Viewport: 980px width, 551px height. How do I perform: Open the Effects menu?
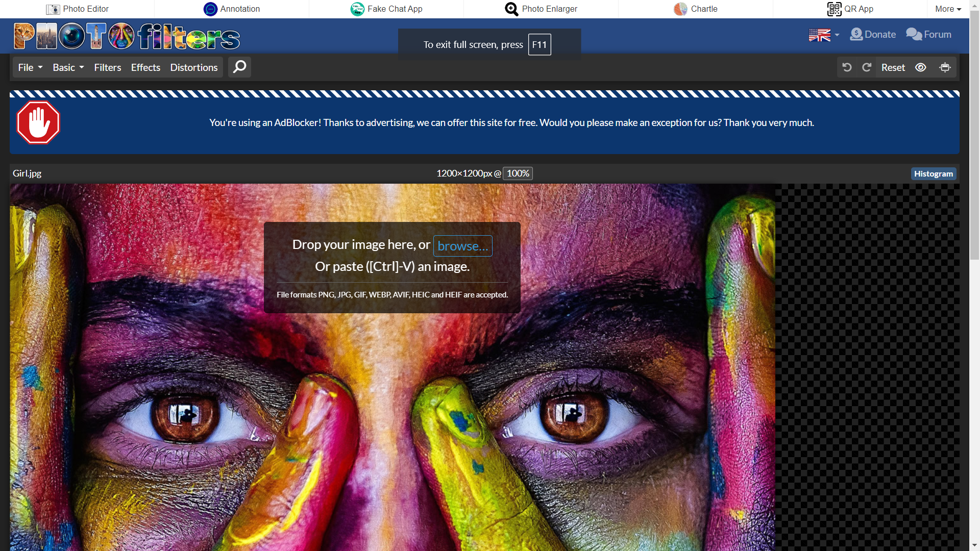pyautogui.click(x=145, y=67)
